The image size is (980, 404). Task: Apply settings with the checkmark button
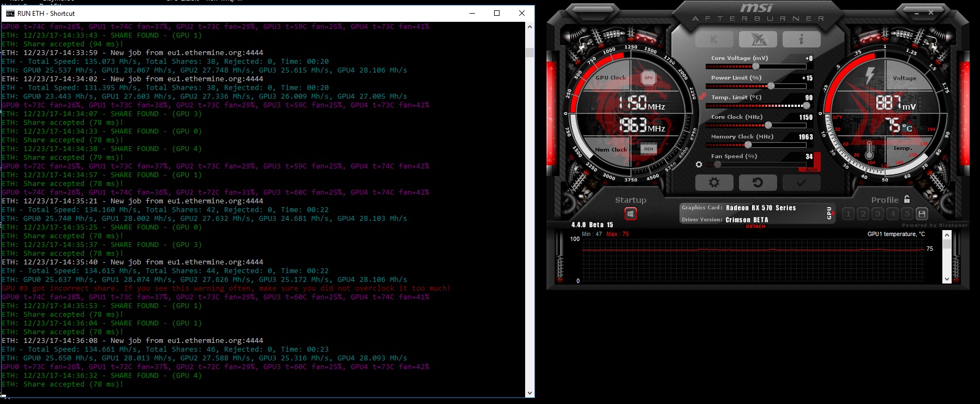pos(801,183)
